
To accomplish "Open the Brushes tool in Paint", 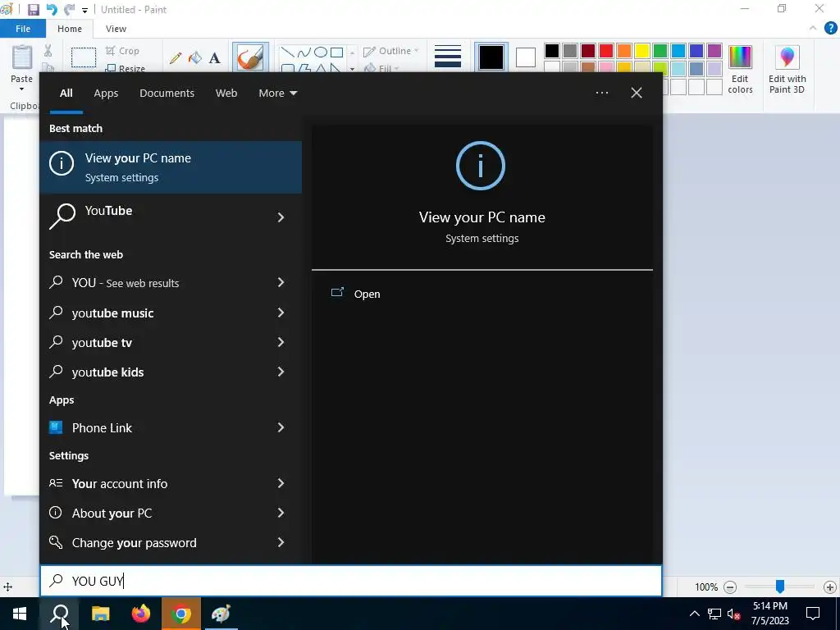I will 250,57.
